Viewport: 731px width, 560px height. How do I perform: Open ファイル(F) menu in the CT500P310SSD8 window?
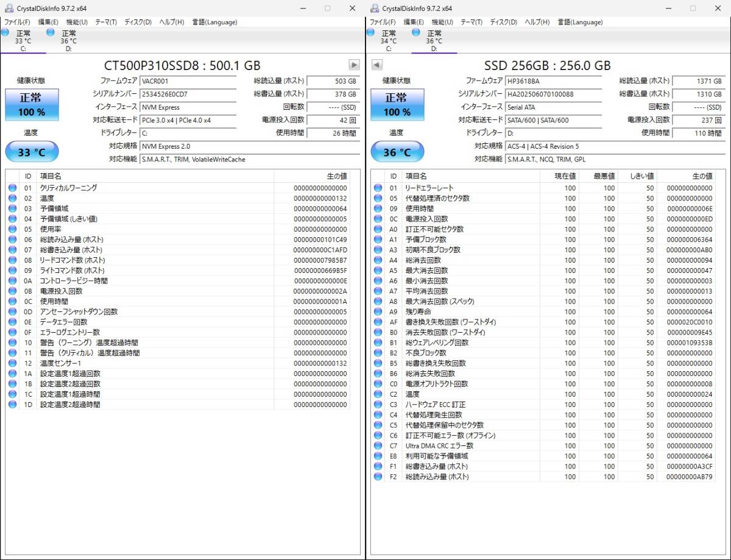[x=17, y=22]
